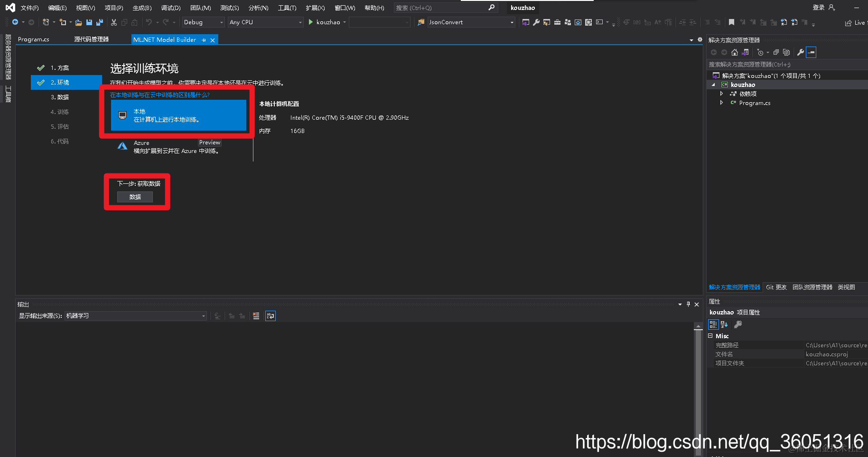Close the ML.NET Model Builder tab
Screen dimensions: 868x457
point(213,40)
